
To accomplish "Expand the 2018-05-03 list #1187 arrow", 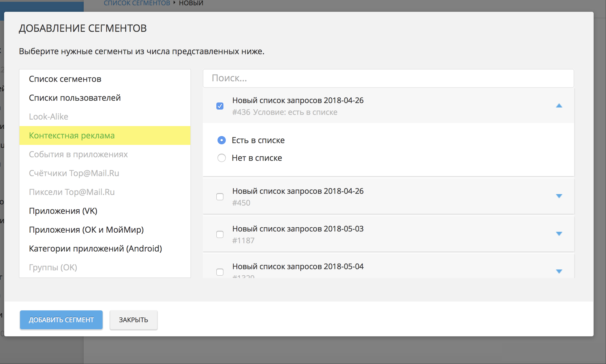I will coord(559,234).
